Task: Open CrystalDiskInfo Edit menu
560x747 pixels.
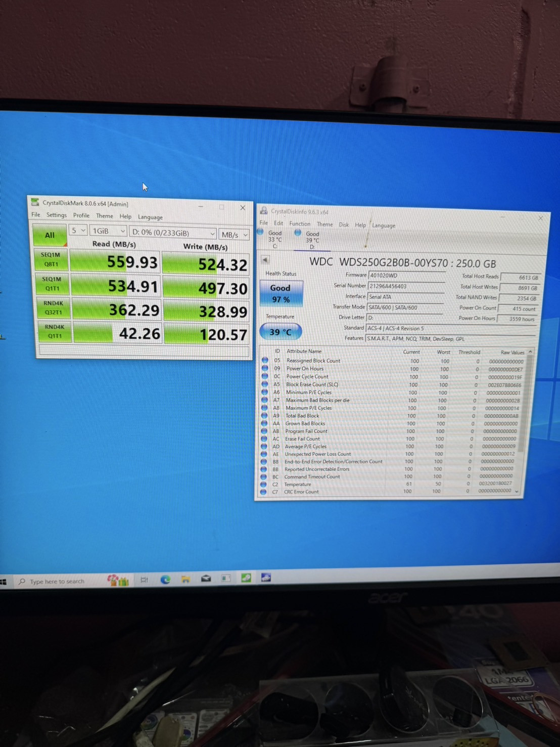Action: tap(278, 223)
